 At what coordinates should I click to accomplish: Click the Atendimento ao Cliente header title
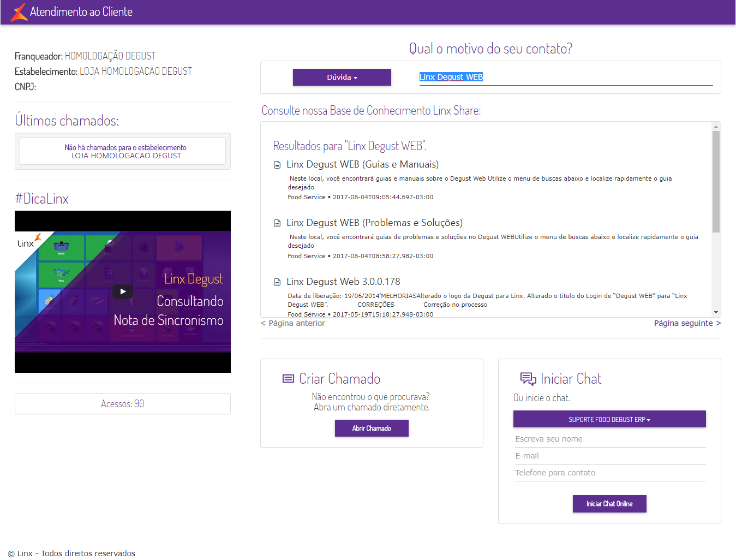tap(81, 12)
